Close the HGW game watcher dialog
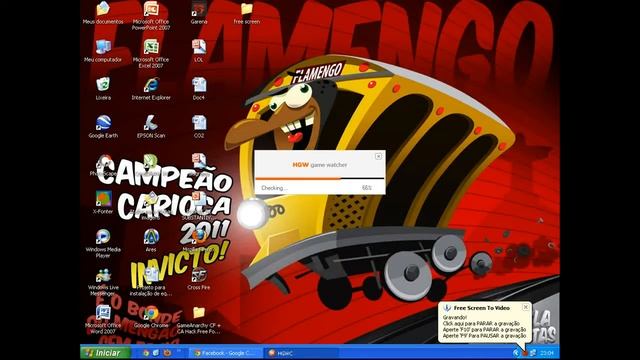640x360 pixels. click(x=378, y=156)
